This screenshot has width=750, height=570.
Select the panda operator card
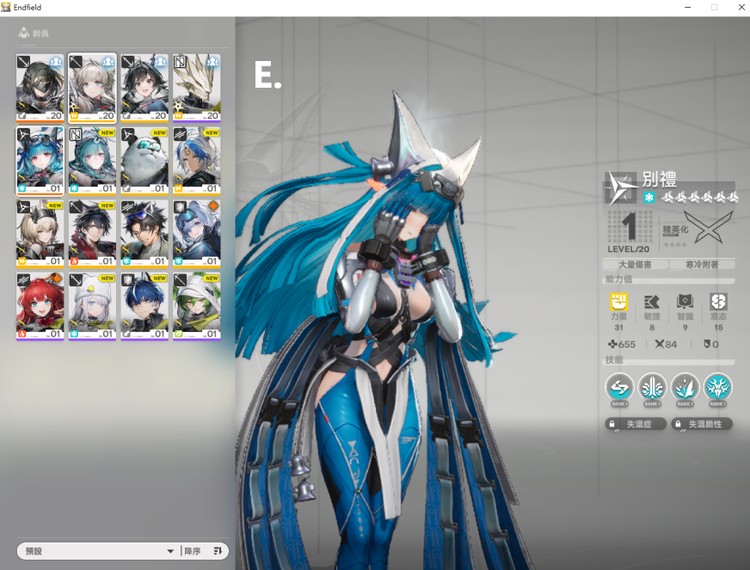[x=144, y=160]
